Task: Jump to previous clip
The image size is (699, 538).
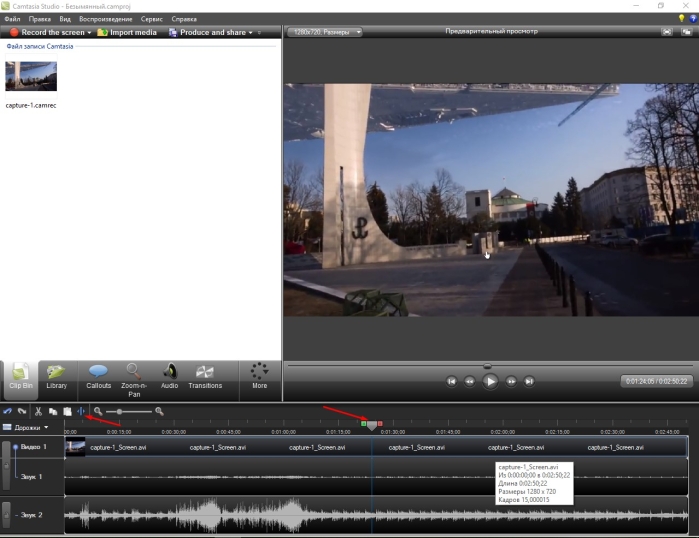Action: [x=452, y=381]
